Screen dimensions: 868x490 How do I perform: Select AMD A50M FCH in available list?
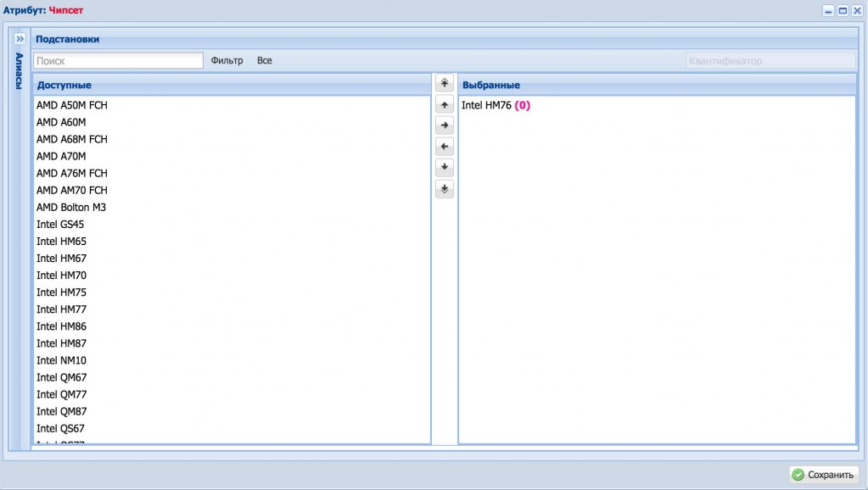(232, 105)
